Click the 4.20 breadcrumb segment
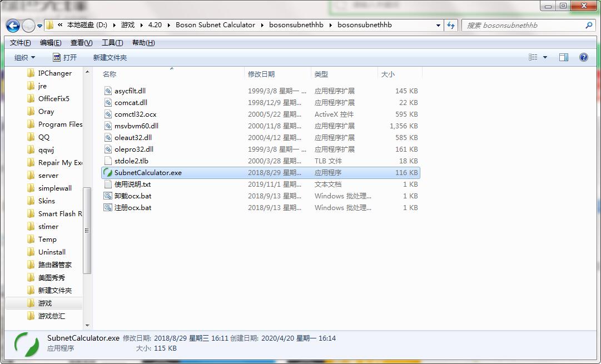Image resolution: width=601 pixels, height=364 pixels. tap(155, 25)
